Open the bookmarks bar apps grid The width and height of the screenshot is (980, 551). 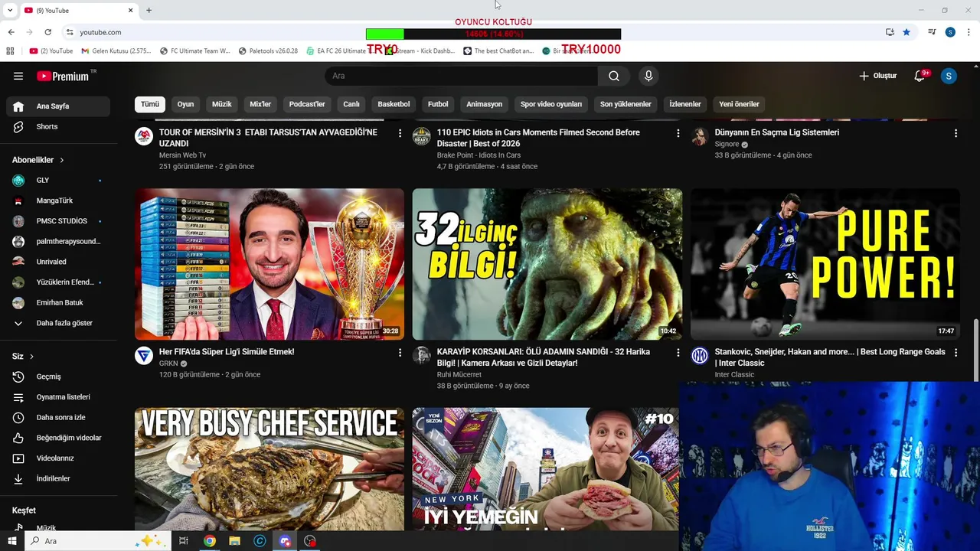(x=10, y=51)
